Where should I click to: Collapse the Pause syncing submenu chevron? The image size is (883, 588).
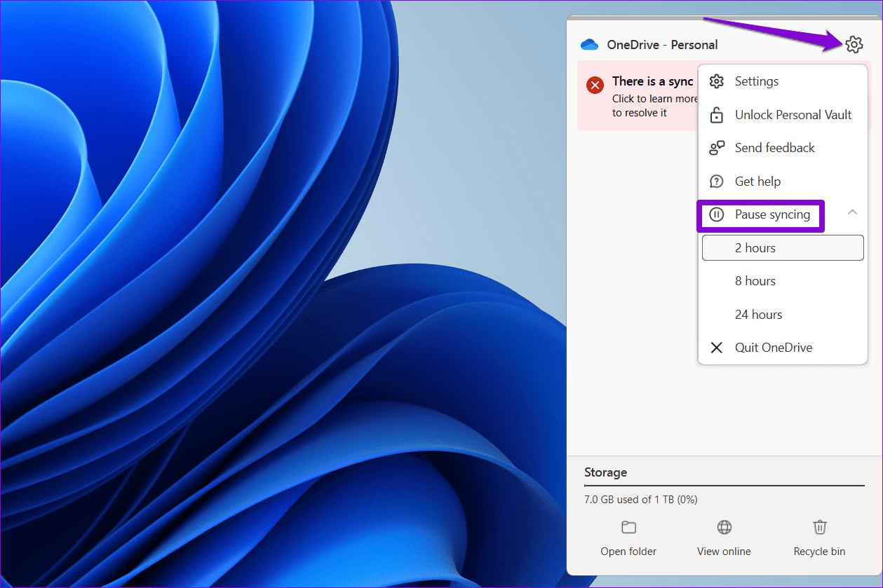pos(852,212)
